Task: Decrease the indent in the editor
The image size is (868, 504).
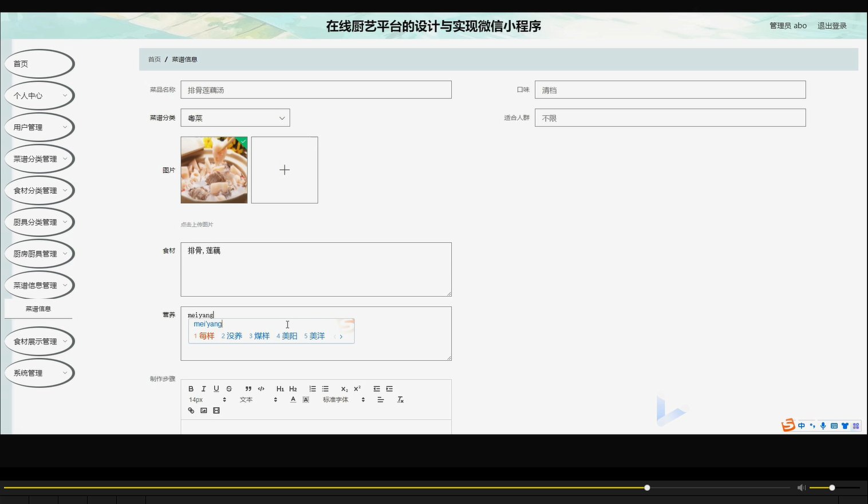Action: (377, 389)
